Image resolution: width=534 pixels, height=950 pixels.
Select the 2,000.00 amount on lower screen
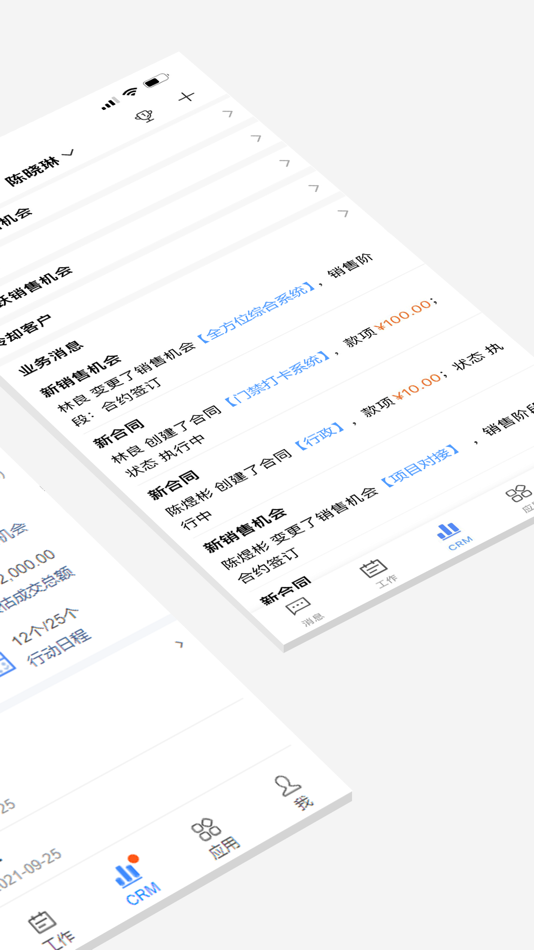click(x=27, y=567)
